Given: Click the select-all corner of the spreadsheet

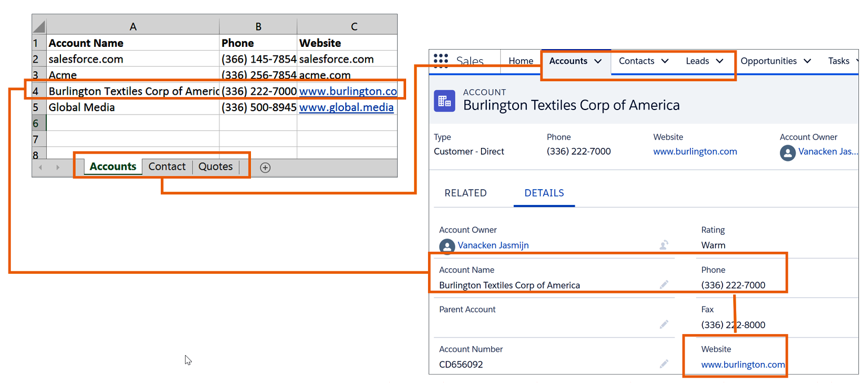Looking at the screenshot, I should 39,27.
